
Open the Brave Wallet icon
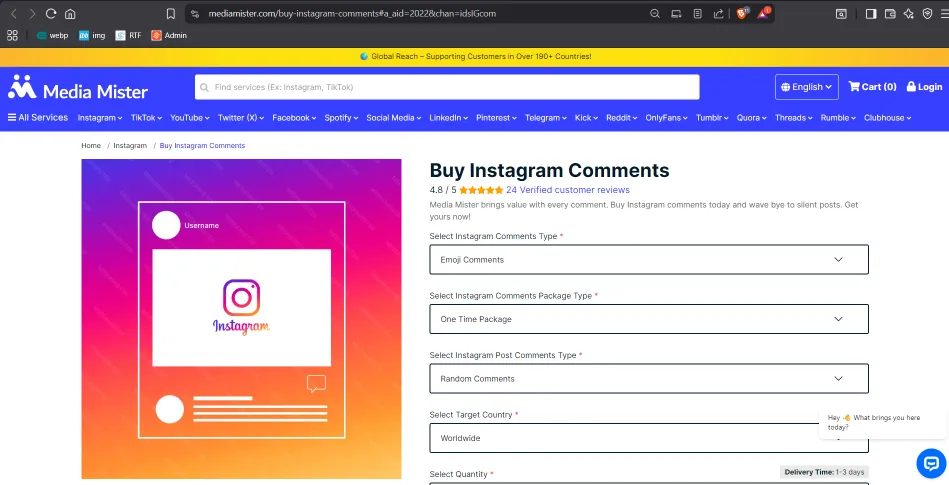click(890, 13)
